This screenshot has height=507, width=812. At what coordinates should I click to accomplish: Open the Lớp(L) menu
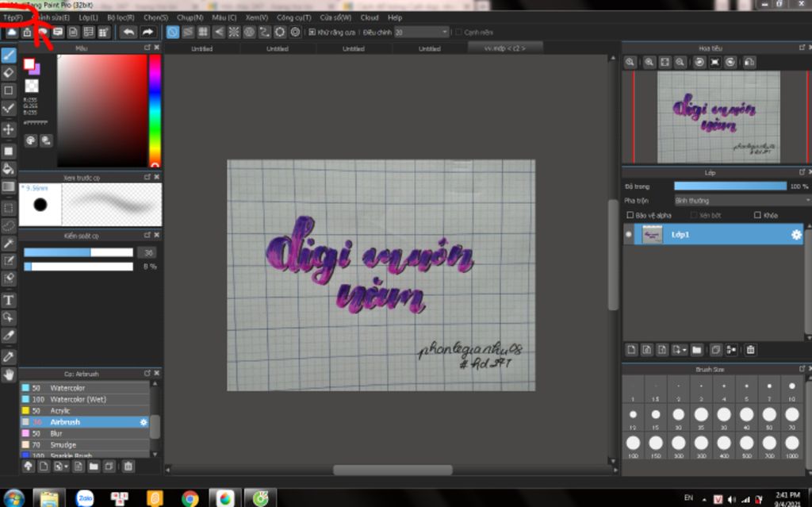coord(88,17)
